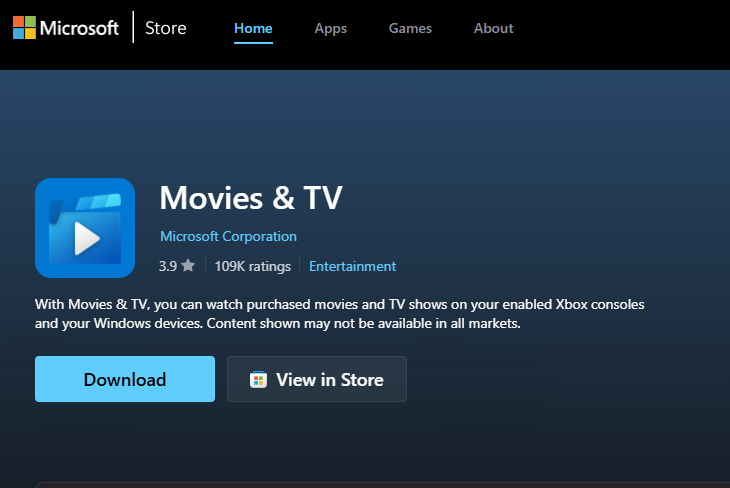
Task: Click the Store bag icon in button
Action: click(x=258, y=380)
